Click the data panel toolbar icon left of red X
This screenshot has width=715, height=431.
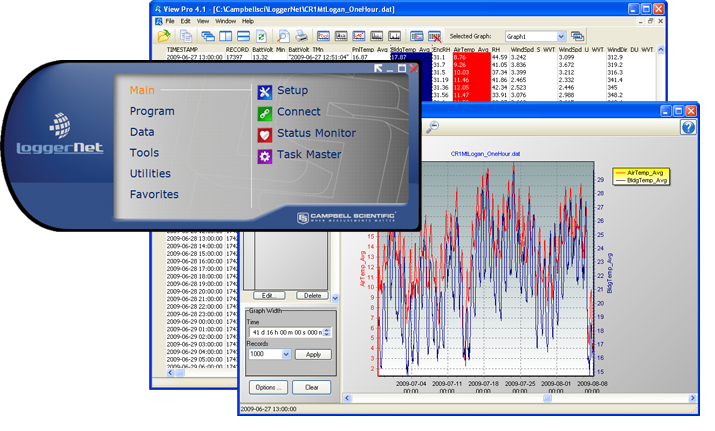pyautogui.click(x=416, y=36)
